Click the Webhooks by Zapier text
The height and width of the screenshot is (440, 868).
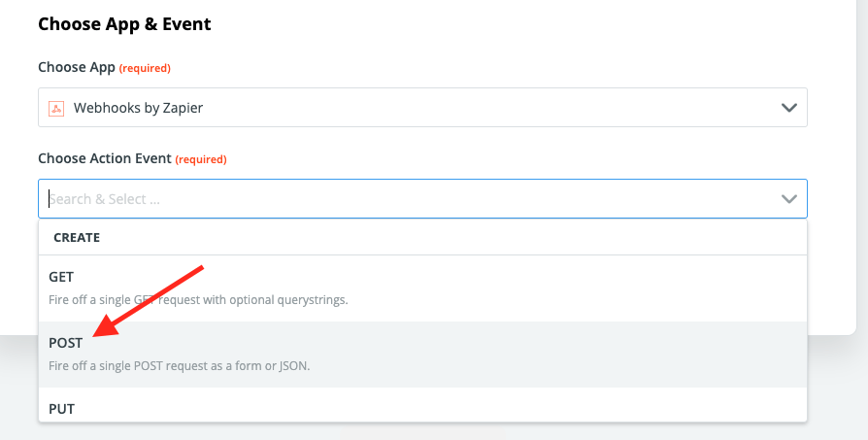click(x=139, y=108)
